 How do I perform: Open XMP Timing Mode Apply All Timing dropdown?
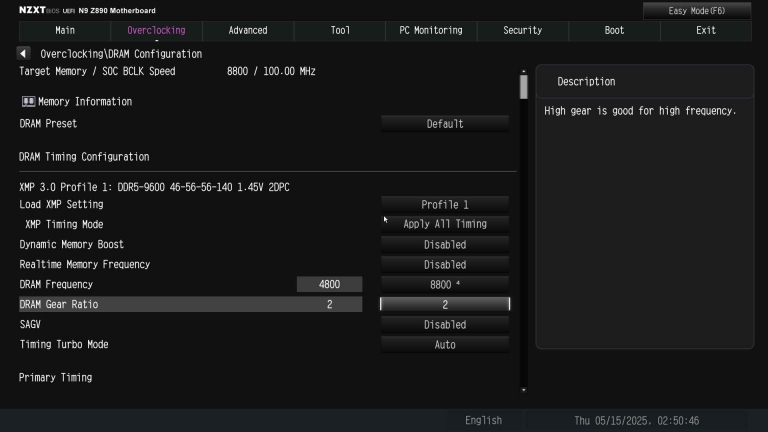(x=445, y=224)
